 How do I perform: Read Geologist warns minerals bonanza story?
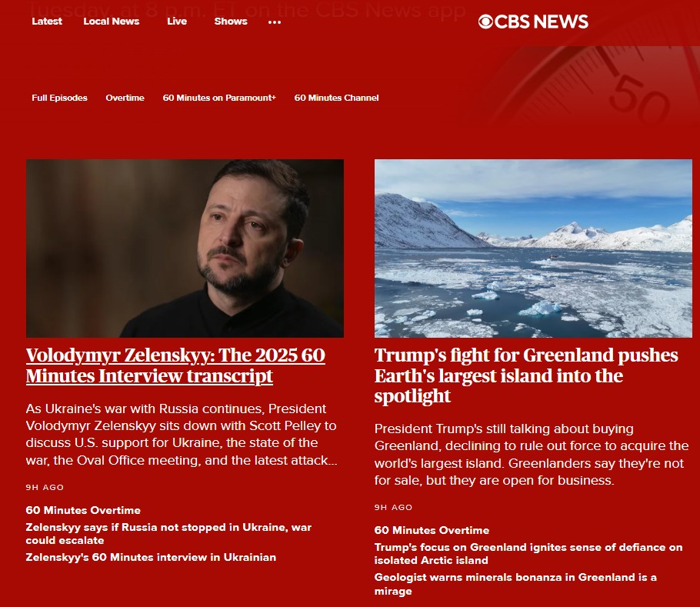[x=515, y=584]
